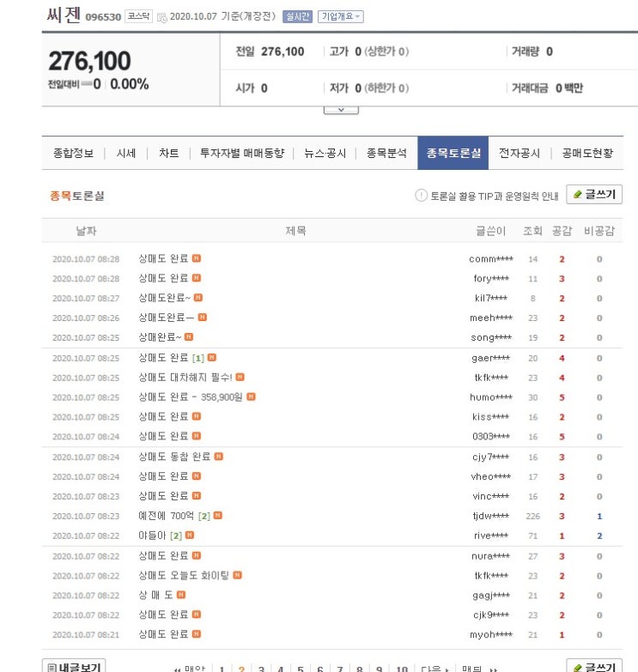Select the 투자자별 매매동향 tab

pyautogui.click(x=242, y=153)
